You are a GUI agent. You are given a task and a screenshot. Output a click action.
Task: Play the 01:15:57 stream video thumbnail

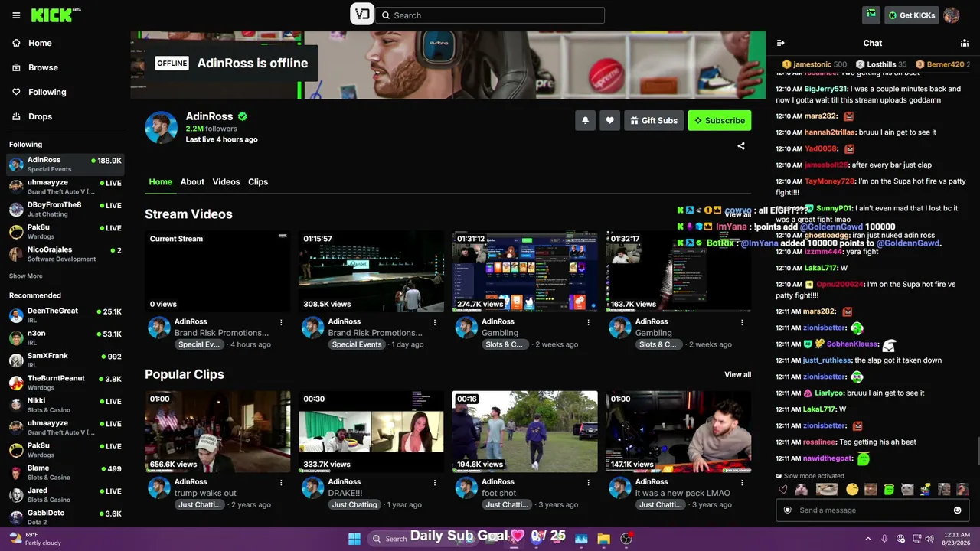coord(371,271)
